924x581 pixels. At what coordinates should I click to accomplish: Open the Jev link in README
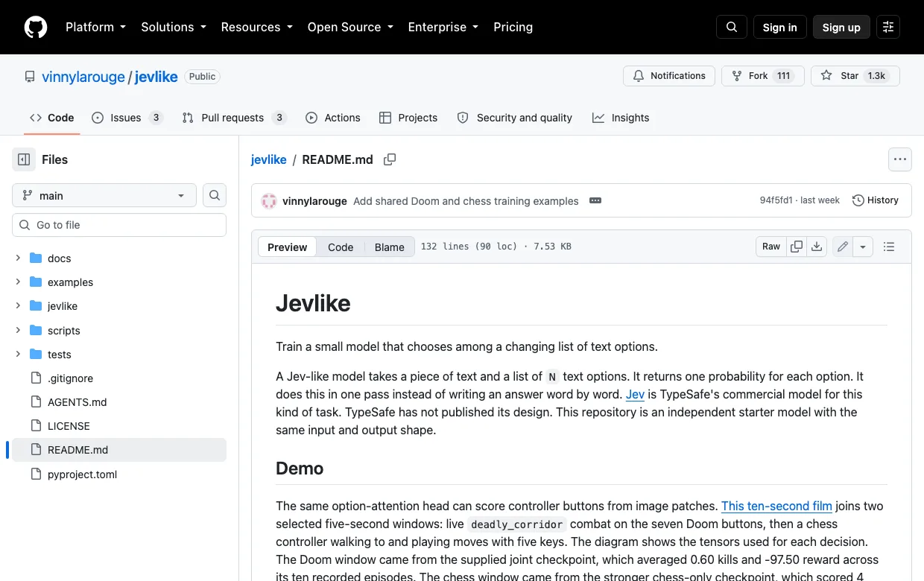pyautogui.click(x=635, y=394)
